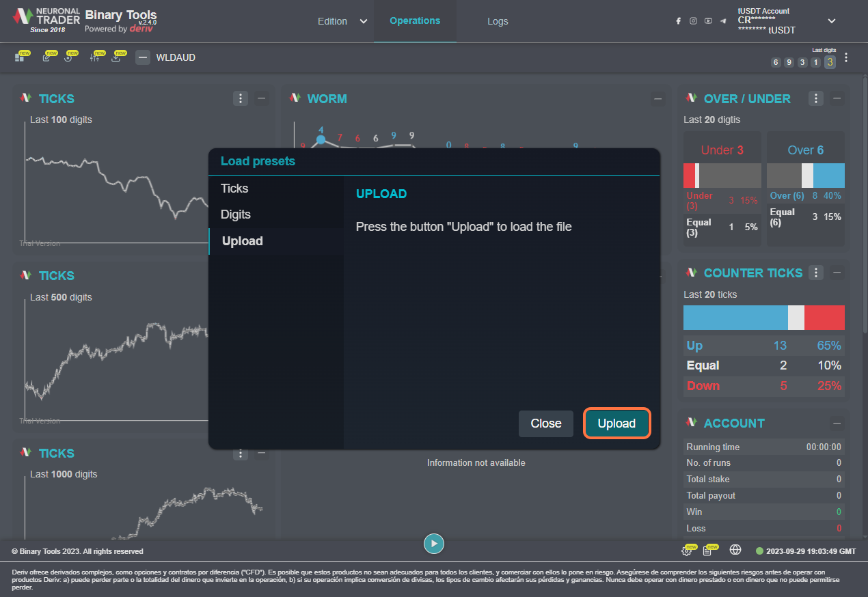Click the sliders settings toolbar icon
Screen dimensions: 868x597
point(95,57)
